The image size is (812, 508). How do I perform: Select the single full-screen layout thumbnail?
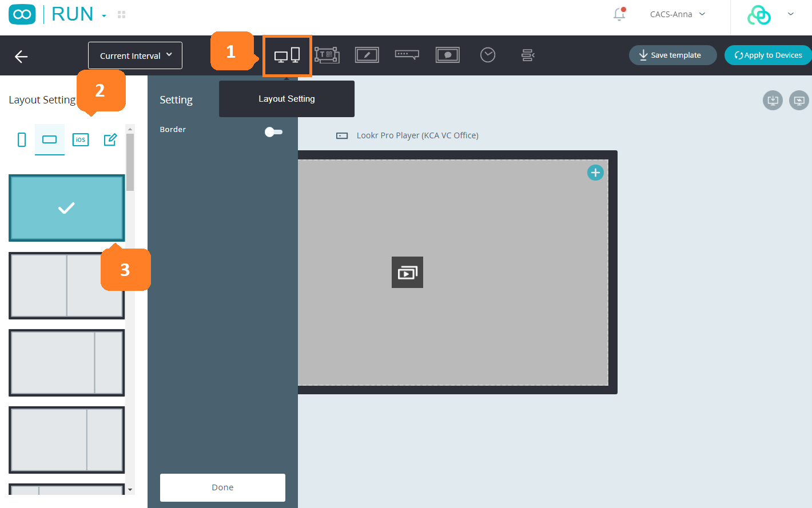[67, 208]
